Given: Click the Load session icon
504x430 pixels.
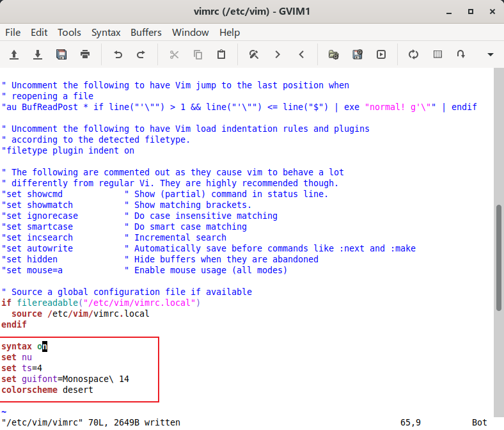Looking at the screenshot, I should coord(334,54).
